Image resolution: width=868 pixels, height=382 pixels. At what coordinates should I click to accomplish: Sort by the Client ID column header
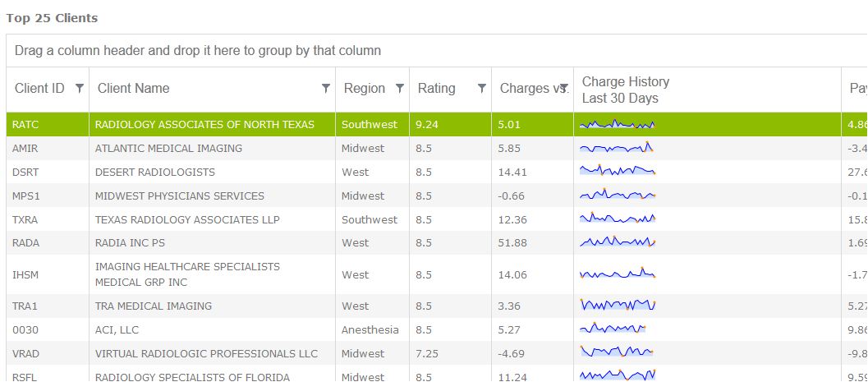39,89
